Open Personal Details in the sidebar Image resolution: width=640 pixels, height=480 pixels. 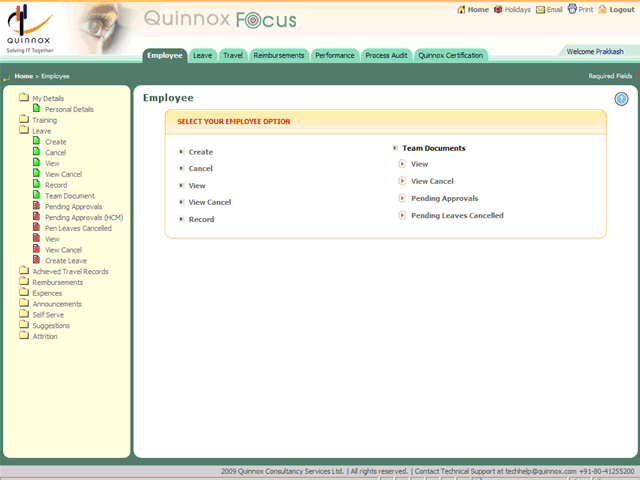pyautogui.click(x=69, y=109)
